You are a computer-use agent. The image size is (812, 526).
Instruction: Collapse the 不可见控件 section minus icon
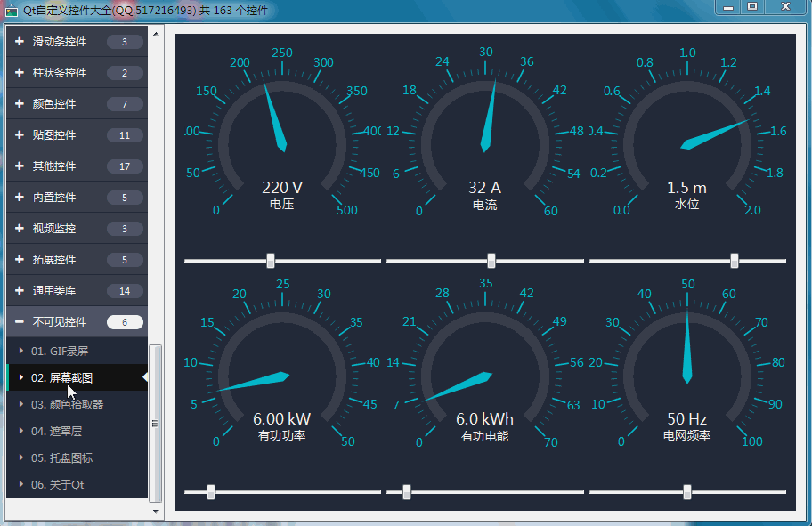click(19, 322)
